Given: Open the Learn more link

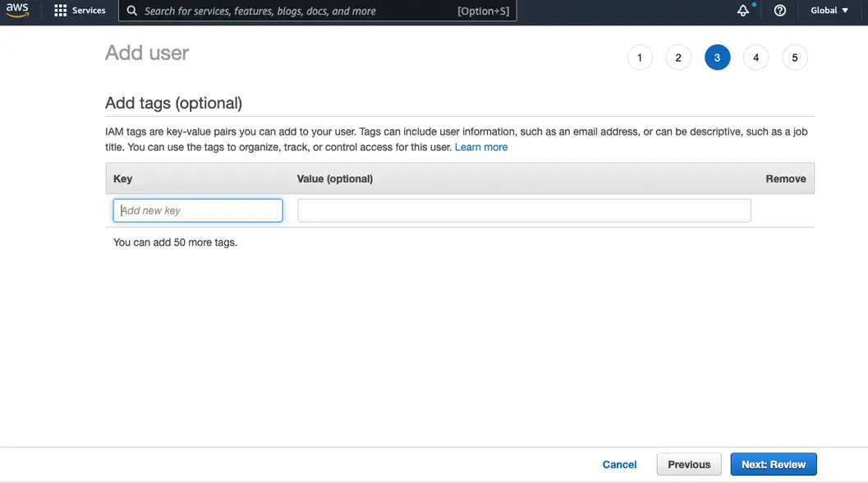Looking at the screenshot, I should (x=481, y=147).
